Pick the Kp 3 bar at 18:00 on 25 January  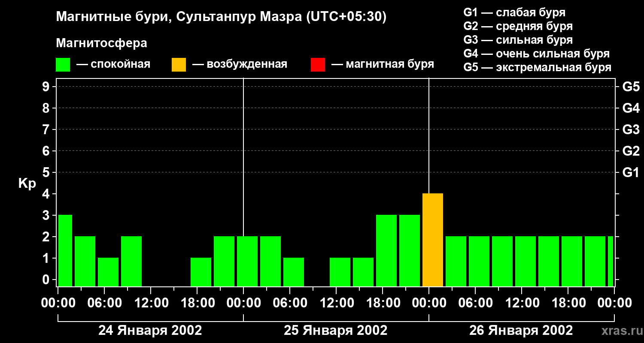pos(386,250)
